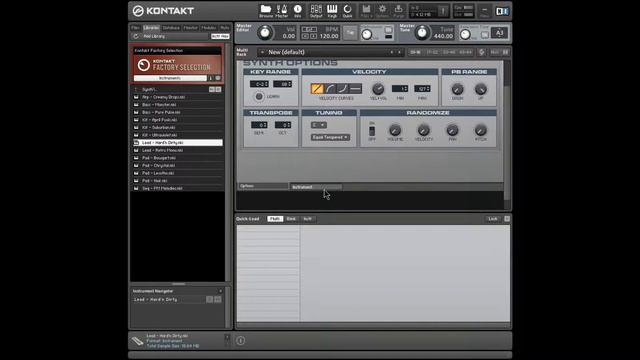This screenshot has height=360, width=640.
Task: Open the Quick-load browser icon
Action: click(347, 11)
